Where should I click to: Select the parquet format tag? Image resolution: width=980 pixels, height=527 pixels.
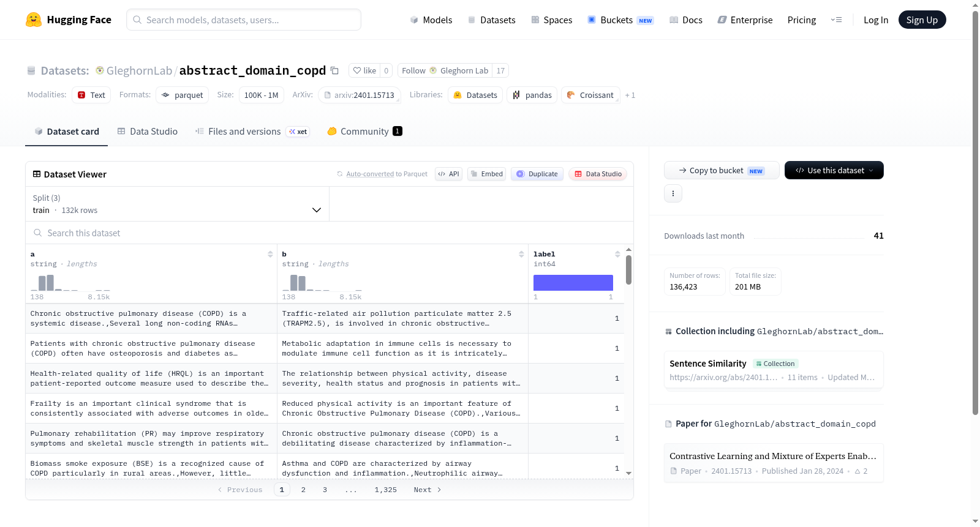(182, 95)
